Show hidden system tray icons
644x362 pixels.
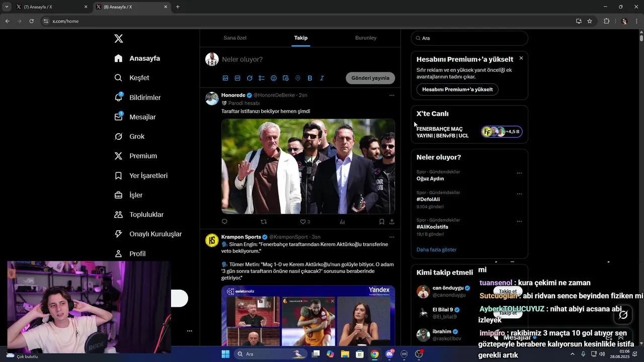(572, 354)
